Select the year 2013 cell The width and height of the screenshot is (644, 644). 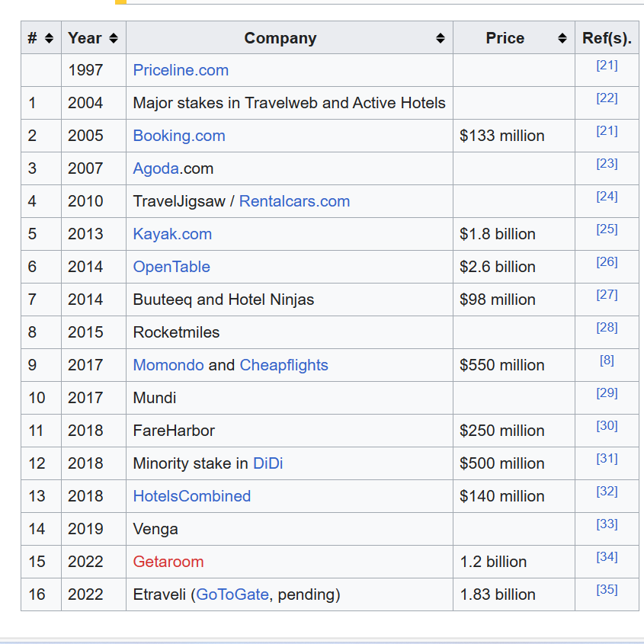coord(94,234)
